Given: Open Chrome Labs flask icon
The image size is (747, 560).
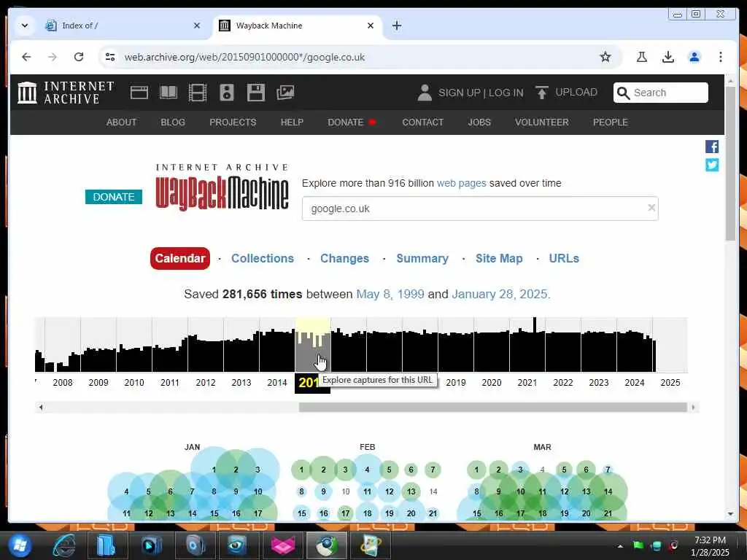Looking at the screenshot, I should pos(642,57).
